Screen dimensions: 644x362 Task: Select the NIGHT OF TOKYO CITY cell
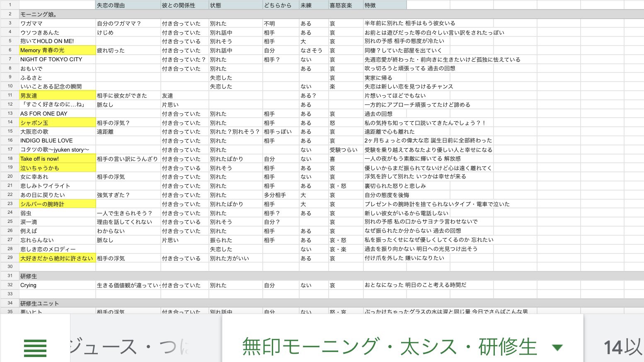[57, 59]
